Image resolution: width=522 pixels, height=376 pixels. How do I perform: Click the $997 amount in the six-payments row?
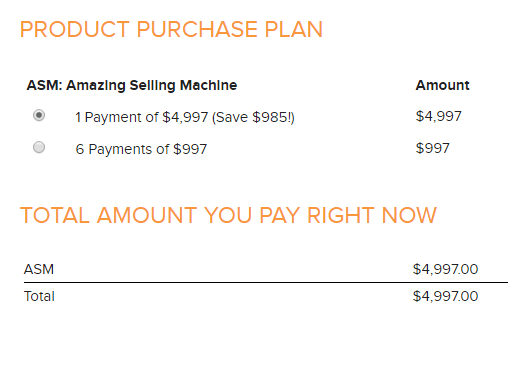click(433, 148)
